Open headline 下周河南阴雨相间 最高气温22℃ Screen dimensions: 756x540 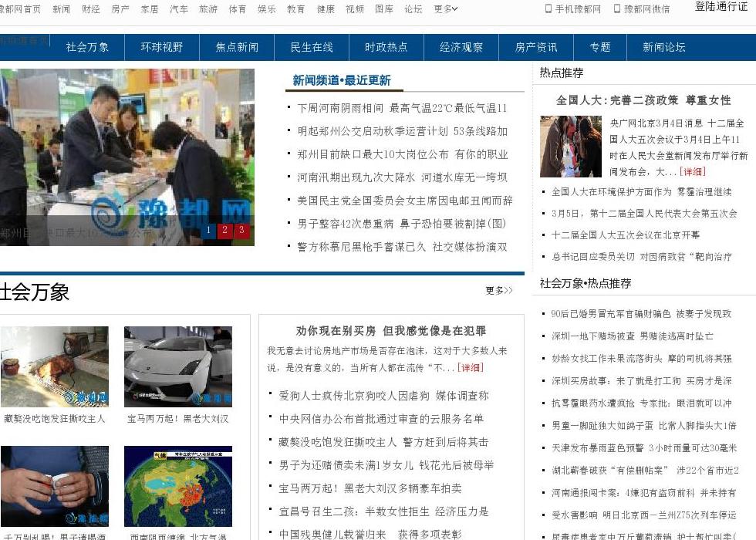[x=402, y=108]
